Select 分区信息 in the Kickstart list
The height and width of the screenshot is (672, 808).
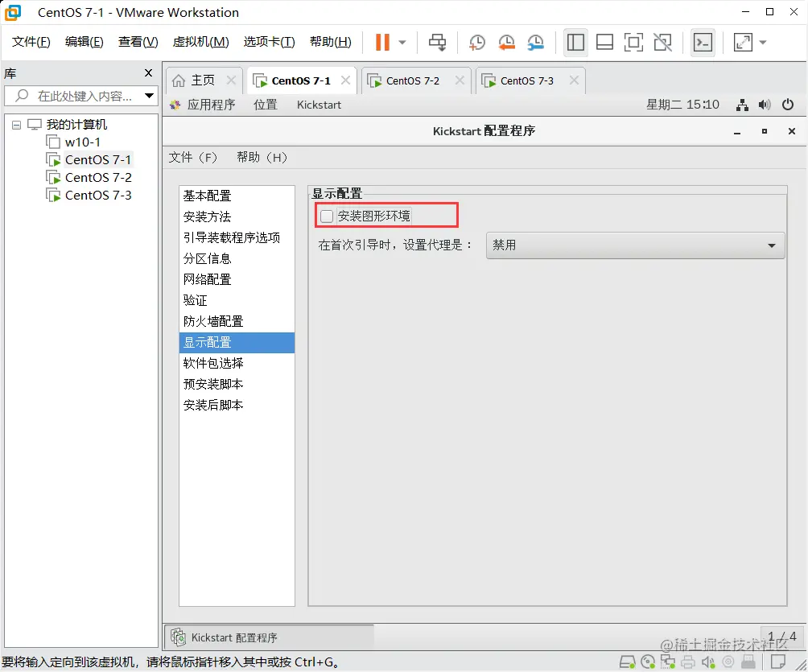tap(237, 258)
